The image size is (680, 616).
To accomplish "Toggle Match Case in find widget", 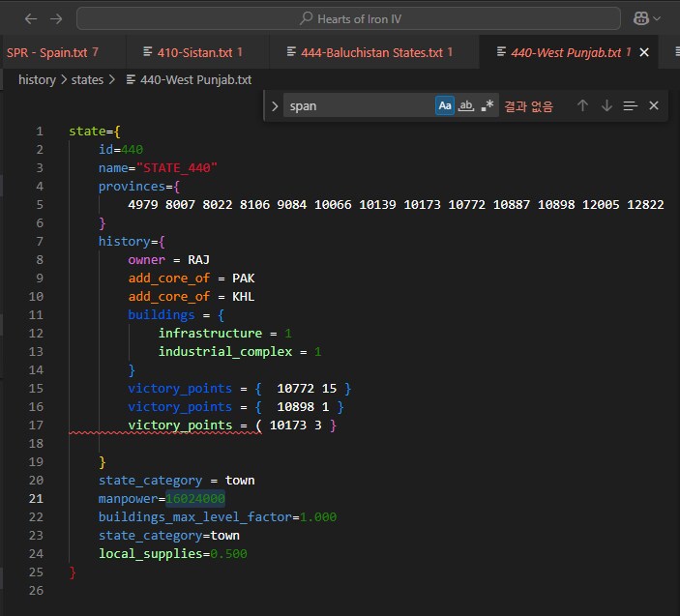I will click(x=444, y=105).
